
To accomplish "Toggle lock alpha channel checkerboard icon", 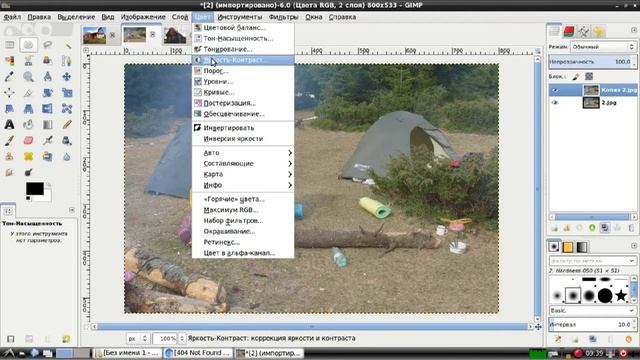I will [x=589, y=76].
